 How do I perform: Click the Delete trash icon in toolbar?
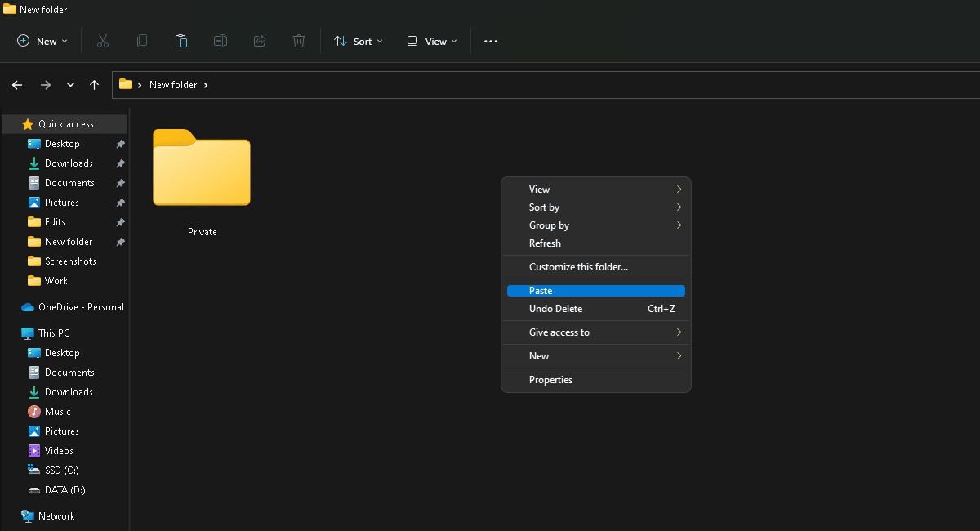click(299, 41)
